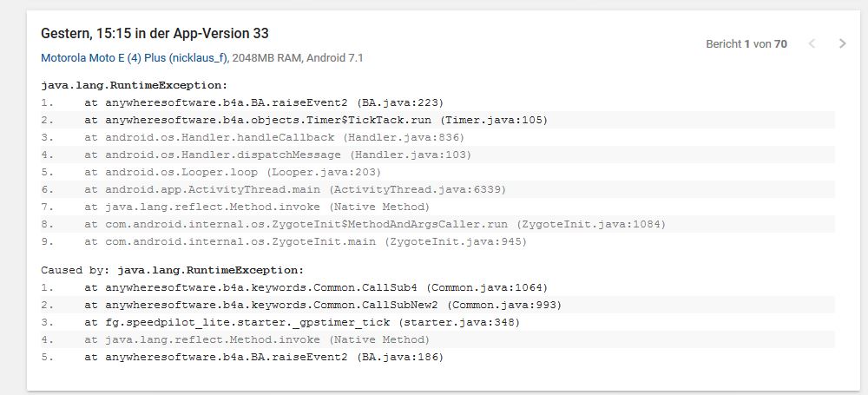Image resolution: width=868 pixels, height=395 pixels.
Task: Click the Handler.dispatchMessage stack frame
Action: click(278, 155)
